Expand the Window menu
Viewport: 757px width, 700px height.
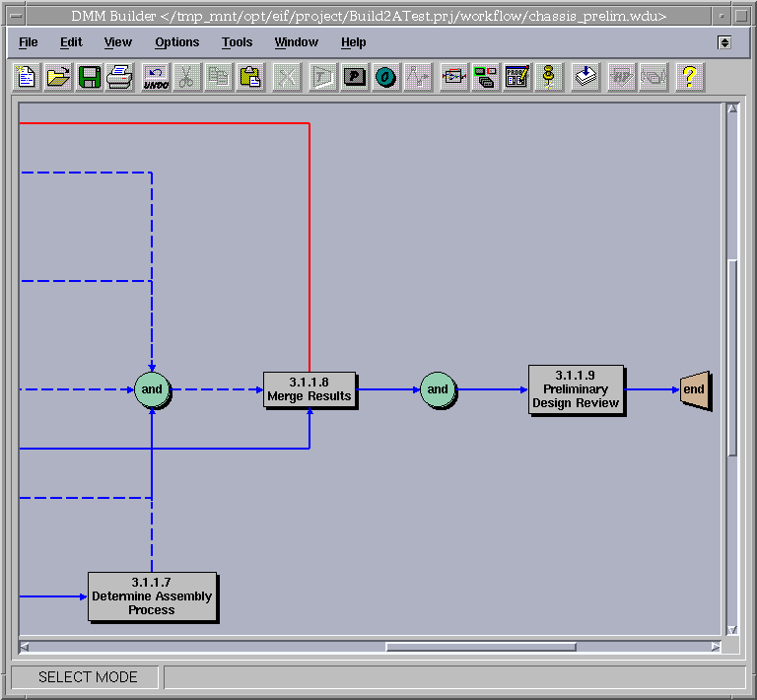click(296, 42)
